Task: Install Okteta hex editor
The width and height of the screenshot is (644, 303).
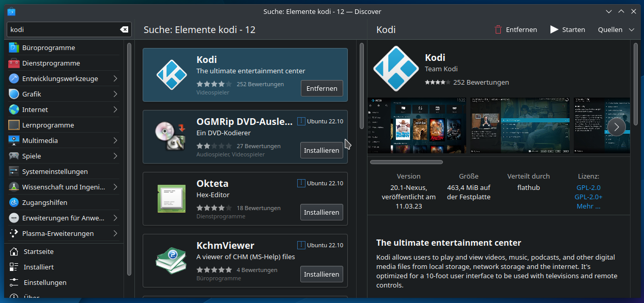Action: [321, 212]
